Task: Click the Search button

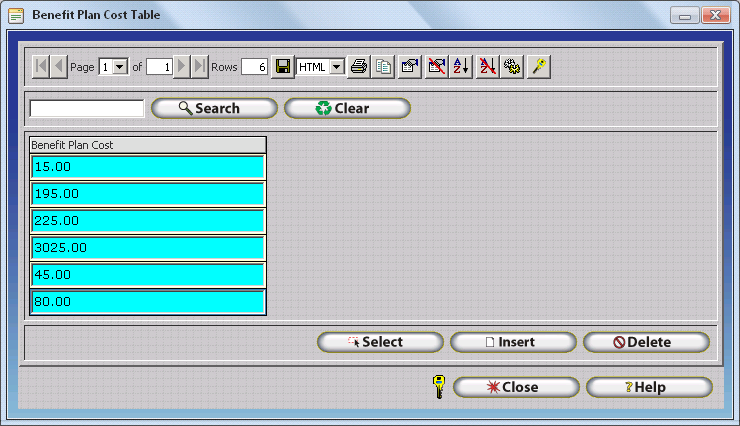Action: click(x=214, y=109)
